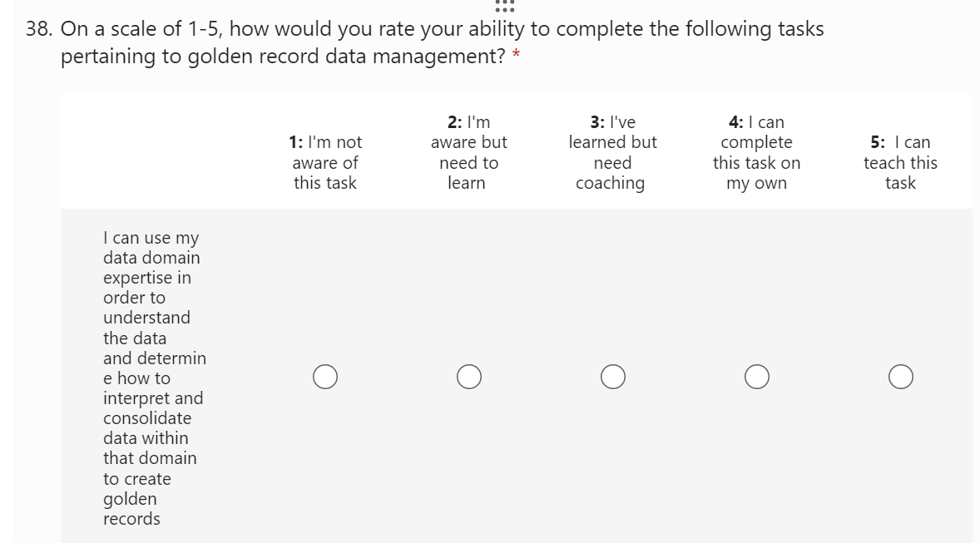Click the '2: I'm aware but need to learn' header
The width and height of the screenshot is (980, 543).
click(468, 153)
